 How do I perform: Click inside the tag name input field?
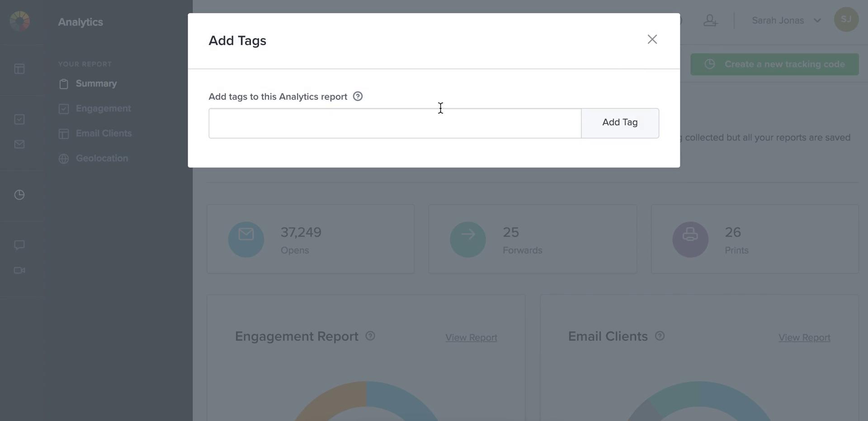pyautogui.click(x=394, y=123)
